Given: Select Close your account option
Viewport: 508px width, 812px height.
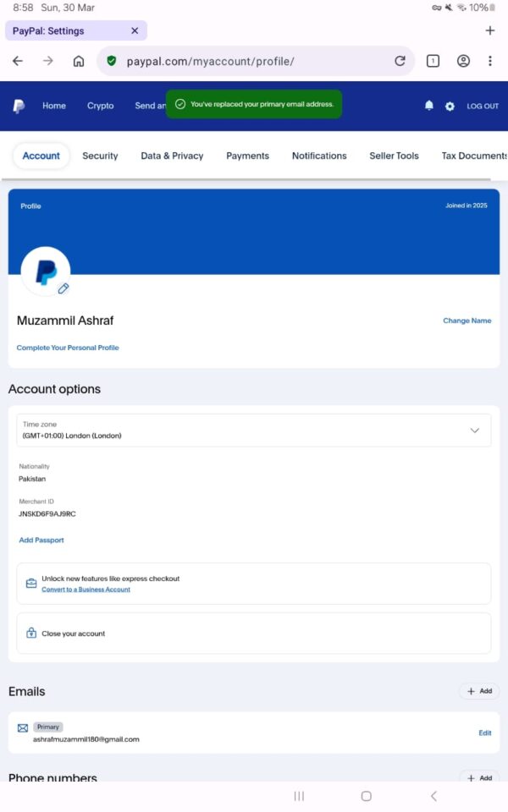Looking at the screenshot, I should point(73,634).
